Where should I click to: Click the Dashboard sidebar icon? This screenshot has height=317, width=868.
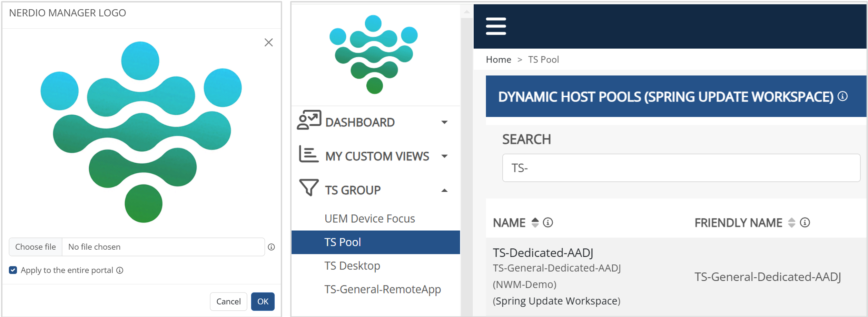(x=309, y=120)
